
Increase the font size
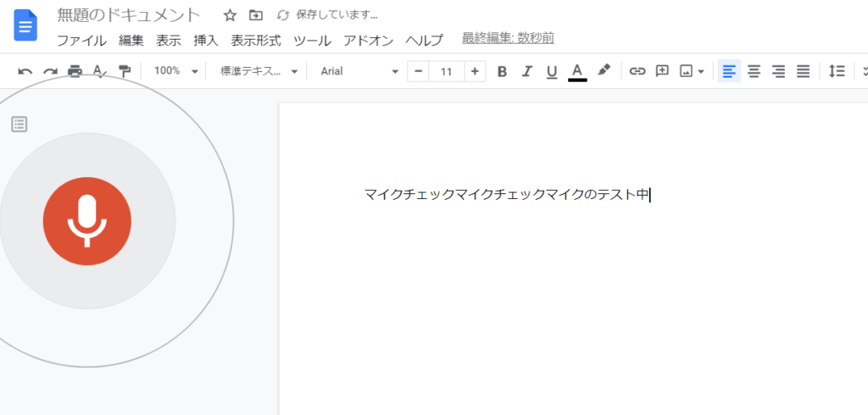[x=475, y=71]
